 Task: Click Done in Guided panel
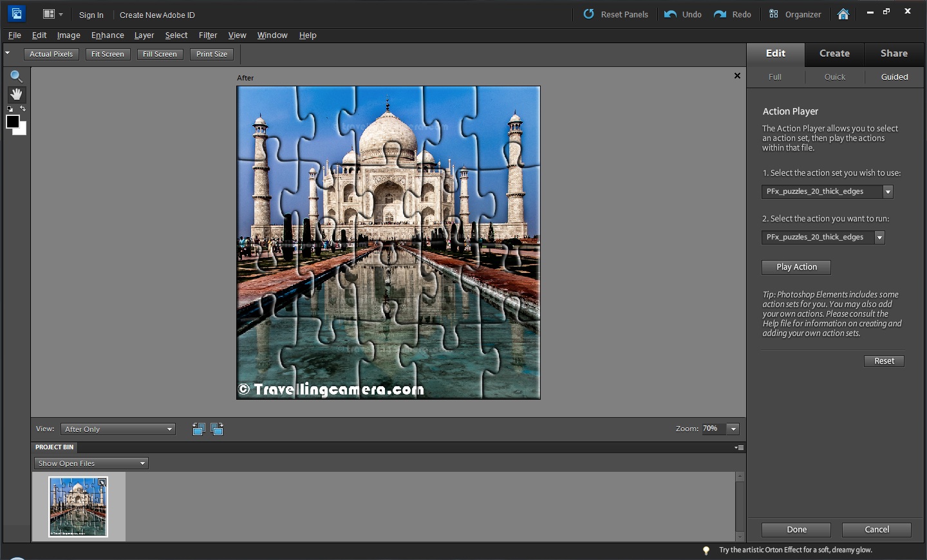click(x=796, y=530)
